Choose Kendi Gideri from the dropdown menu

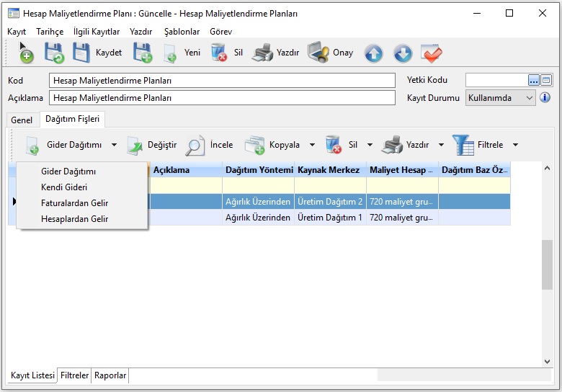click(x=64, y=187)
